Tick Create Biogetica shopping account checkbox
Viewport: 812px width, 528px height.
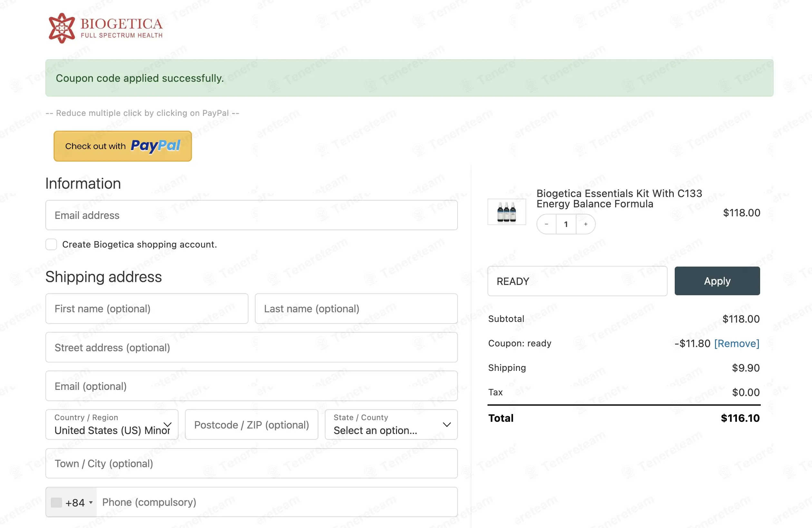tap(51, 244)
